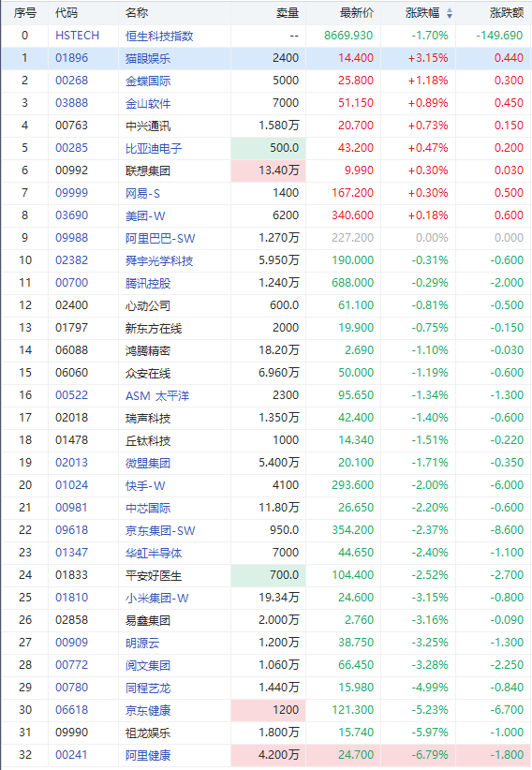Screen dimensions: 532x770
Task: Click 涨跌幅 +3.15% of 猫眼娱乐
Action: click(x=428, y=58)
